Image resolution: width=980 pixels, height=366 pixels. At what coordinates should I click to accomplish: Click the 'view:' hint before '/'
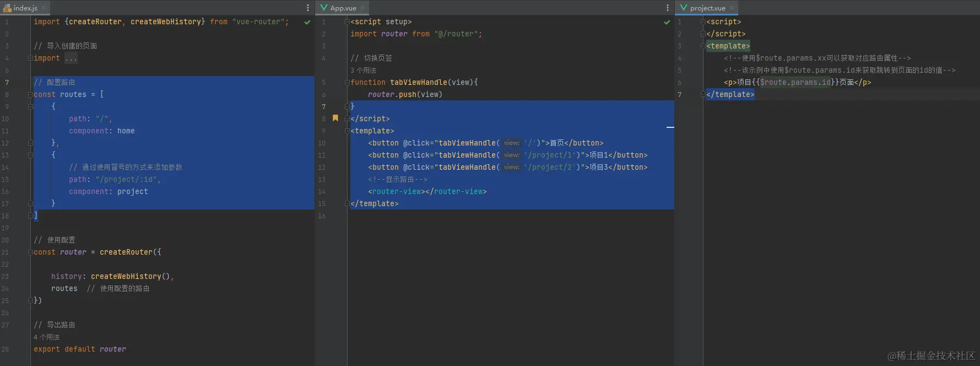coord(512,143)
